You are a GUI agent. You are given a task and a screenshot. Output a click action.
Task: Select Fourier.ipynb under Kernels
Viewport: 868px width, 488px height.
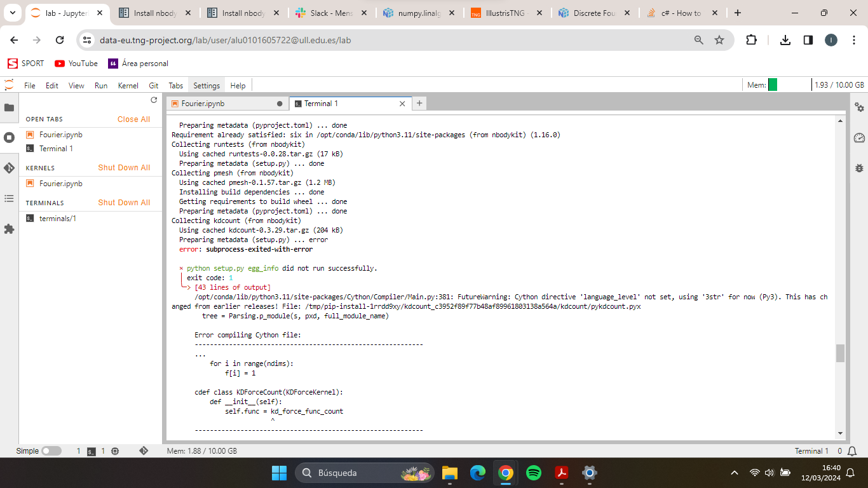(91, 184)
